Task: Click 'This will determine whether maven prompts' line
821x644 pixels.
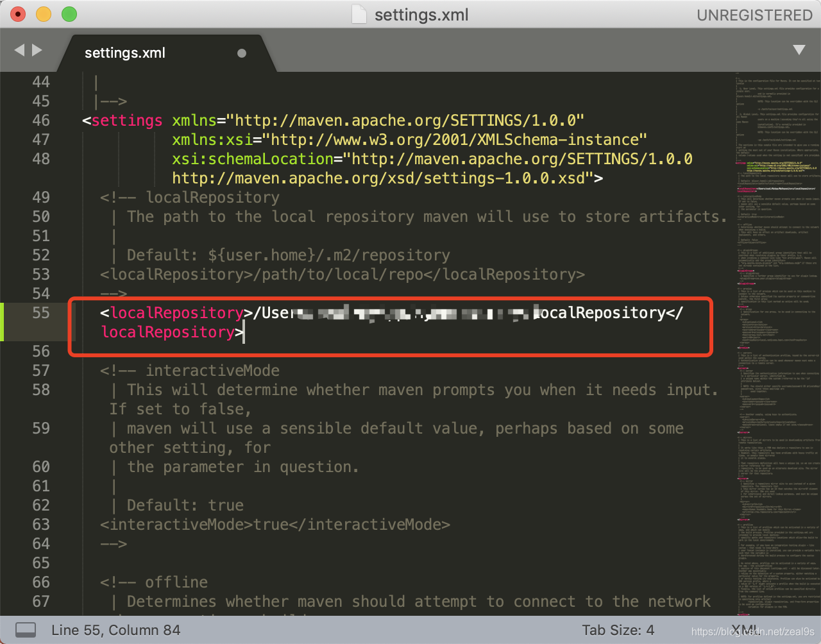Action: (x=423, y=390)
